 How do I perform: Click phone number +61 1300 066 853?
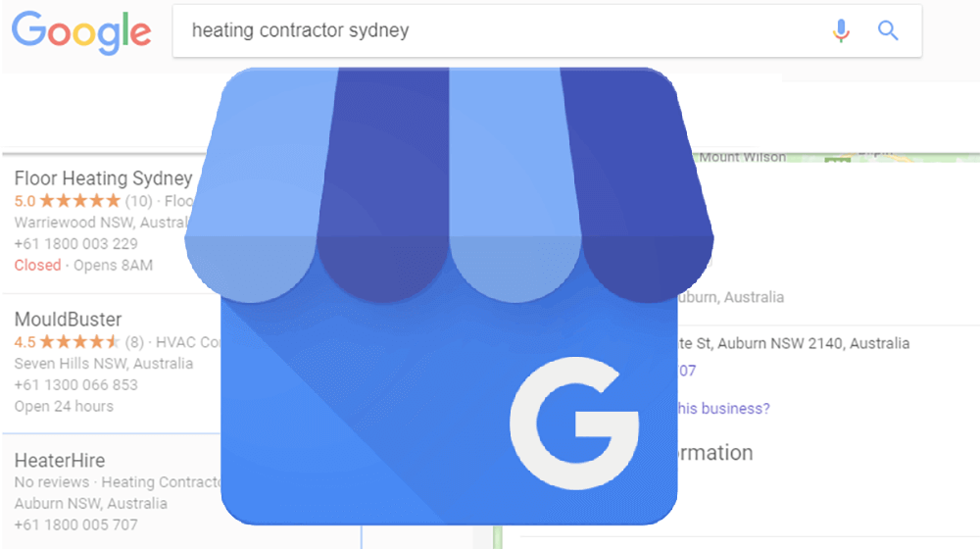point(75,384)
